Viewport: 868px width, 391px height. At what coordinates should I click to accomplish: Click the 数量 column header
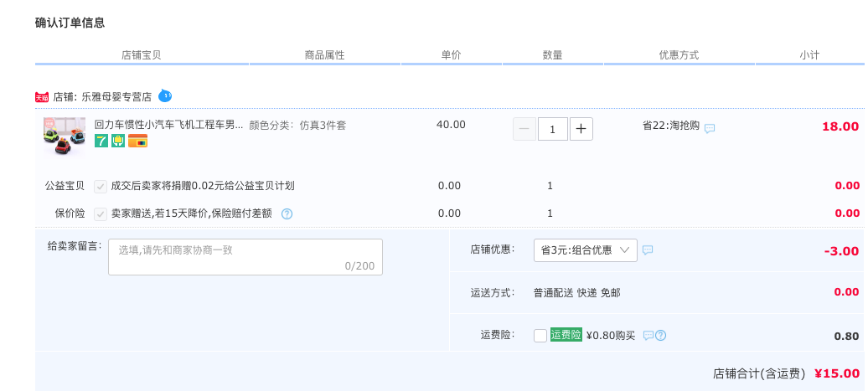(x=552, y=55)
